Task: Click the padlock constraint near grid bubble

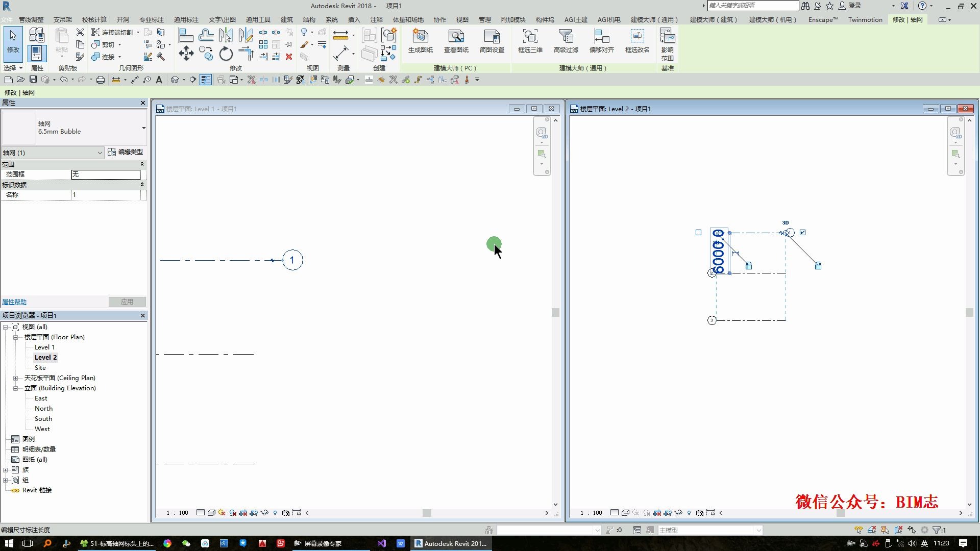Action: pos(818,266)
